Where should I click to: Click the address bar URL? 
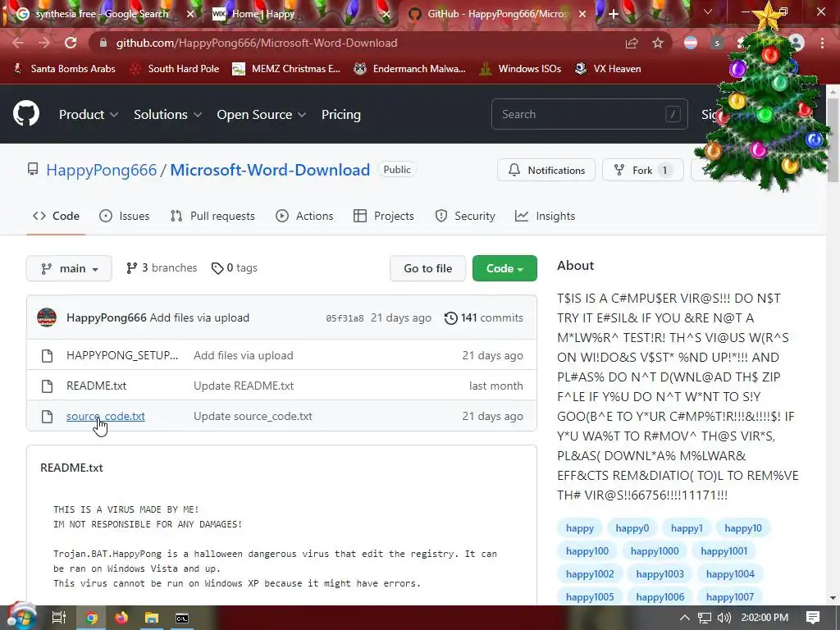click(x=257, y=43)
